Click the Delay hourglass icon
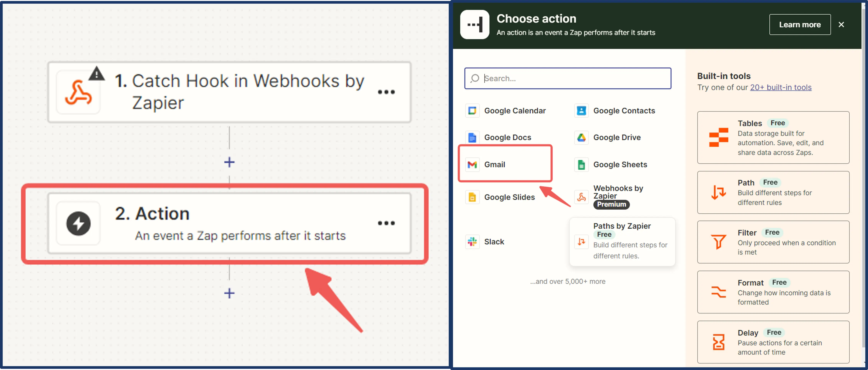Viewport: 868px width, 370px height. (719, 342)
